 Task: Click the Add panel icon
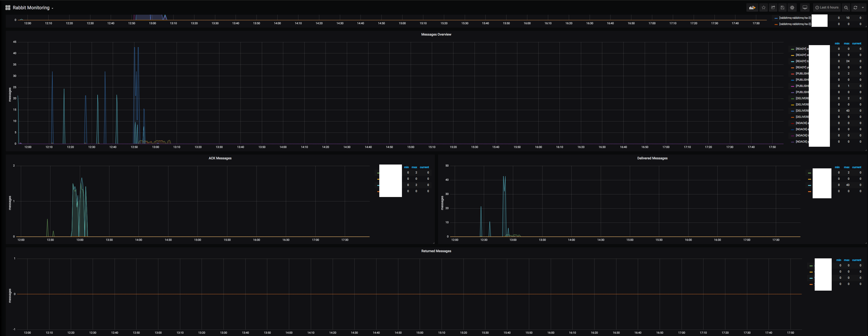point(752,7)
